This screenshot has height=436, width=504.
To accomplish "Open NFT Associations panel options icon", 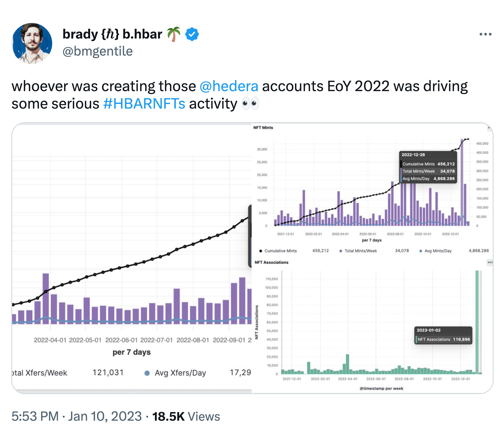I will (x=490, y=262).
